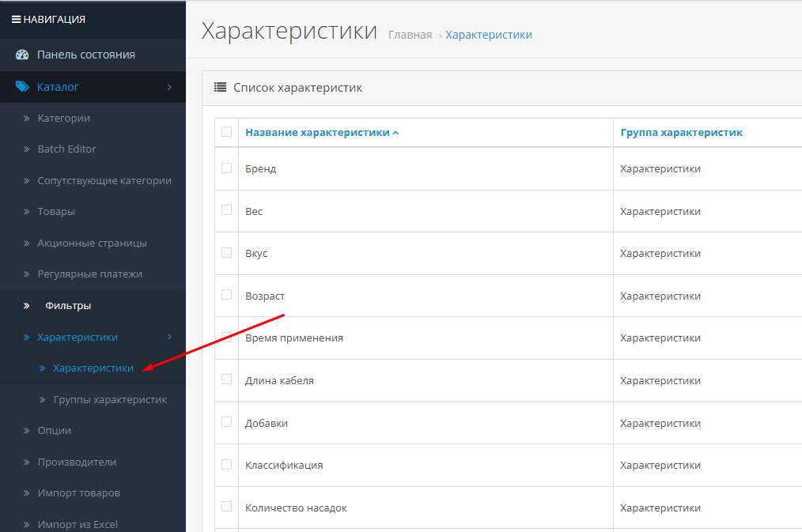Click the double-arrow icon before Опции
Viewport: 802px width, 532px height.
click(26, 431)
